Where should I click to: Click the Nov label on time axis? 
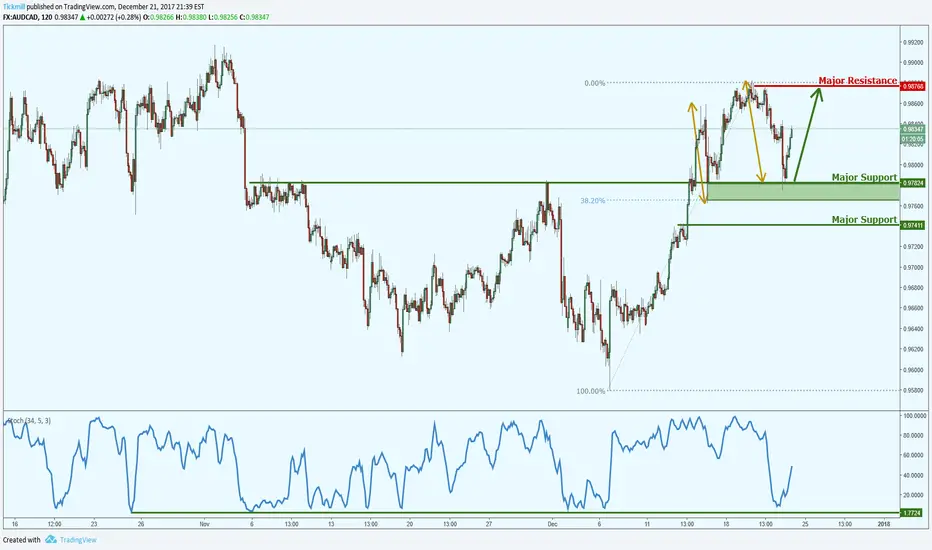click(x=205, y=524)
